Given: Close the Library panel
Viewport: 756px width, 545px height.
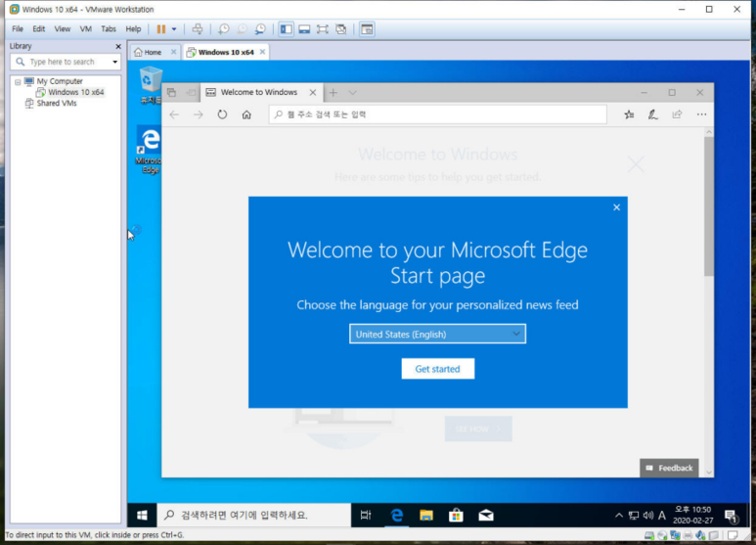Looking at the screenshot, I should (118, 46).
